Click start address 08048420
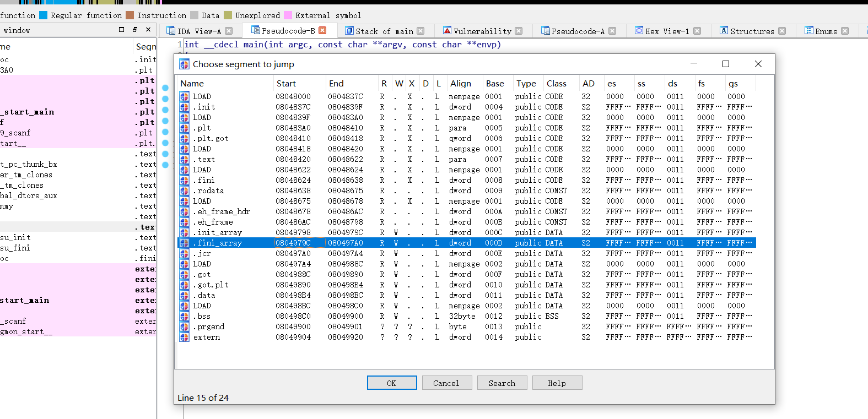 click(293, 159)
